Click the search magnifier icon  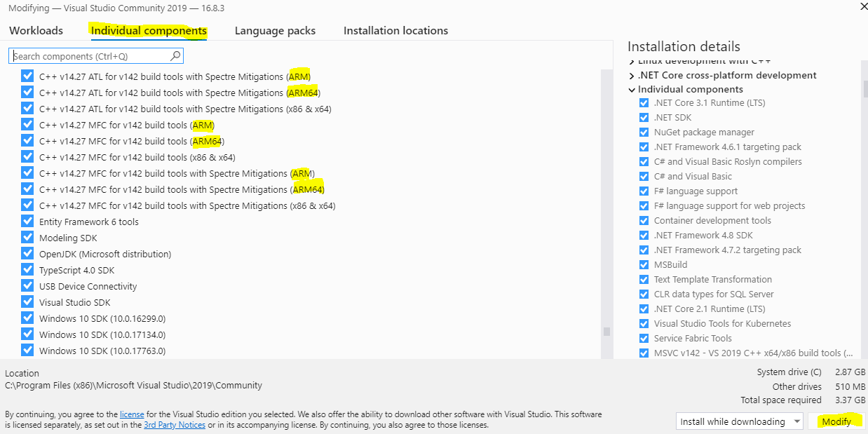(175, 55)
